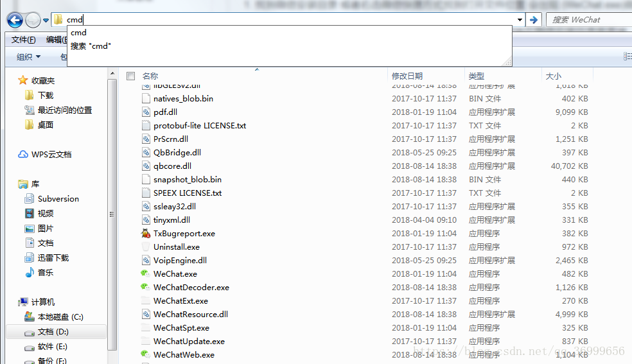Click the Back navigation arrow button
This screenshot has width=632, height=364.
[15, 20]
